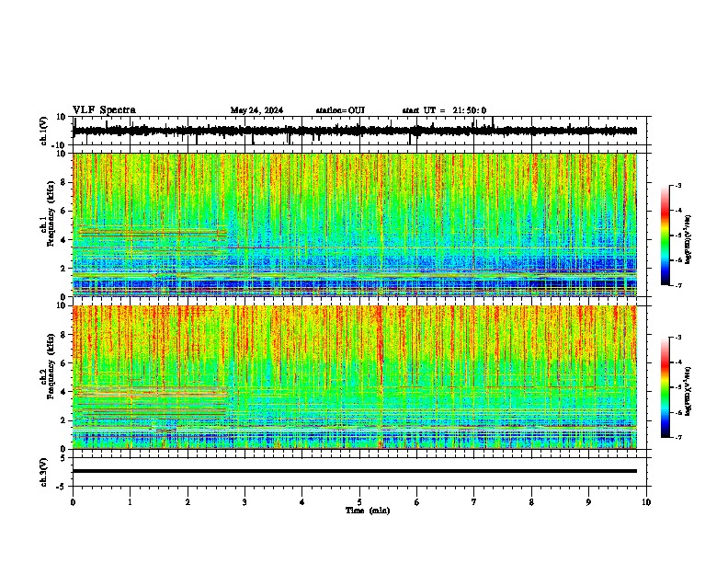The height and width of the screenshot is (563, 728).
Task: Select the date text "May 24, 2024"
Action: pyautogui.click(x=256, y=110)
